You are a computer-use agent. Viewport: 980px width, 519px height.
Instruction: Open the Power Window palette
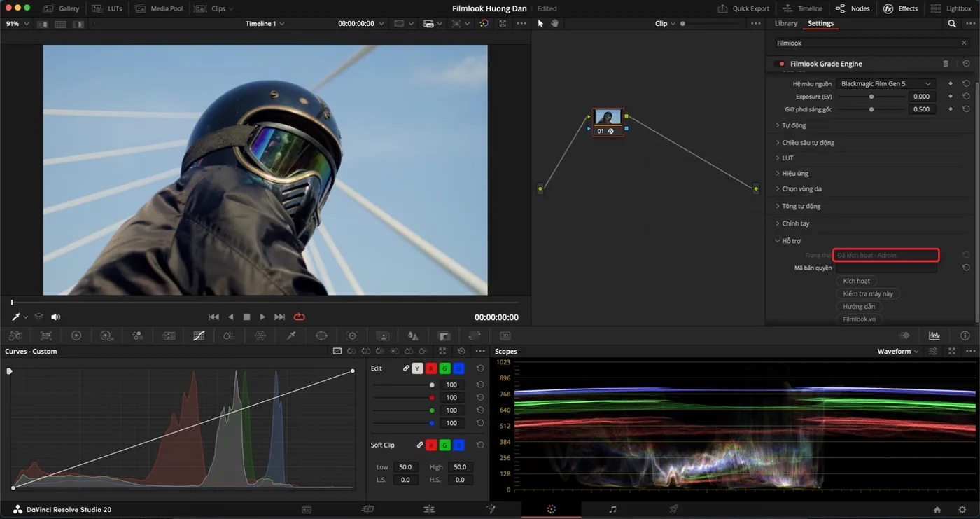tap(321, 335)
